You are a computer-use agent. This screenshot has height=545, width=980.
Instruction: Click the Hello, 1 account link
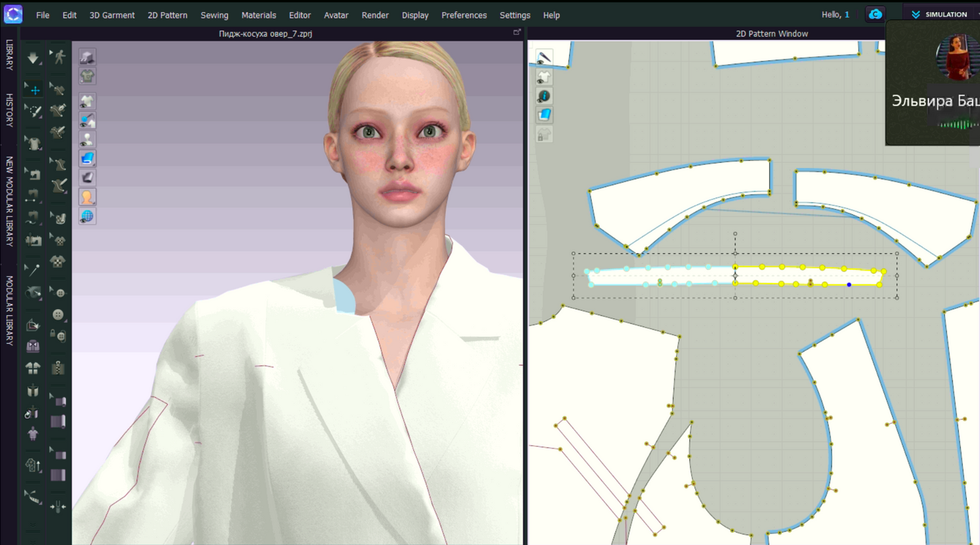[x=835, y=14]
